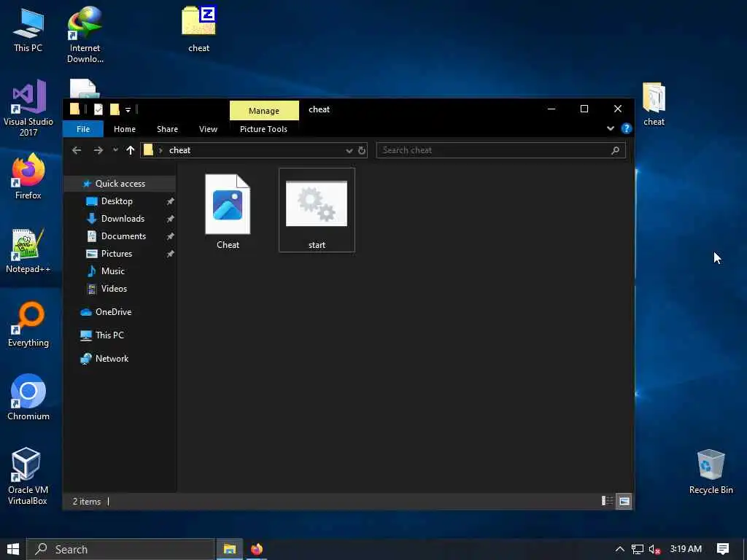Click the 3:19 AM clock
The width and height of the screenshot is (747, 560).
[x=686, y=549]
